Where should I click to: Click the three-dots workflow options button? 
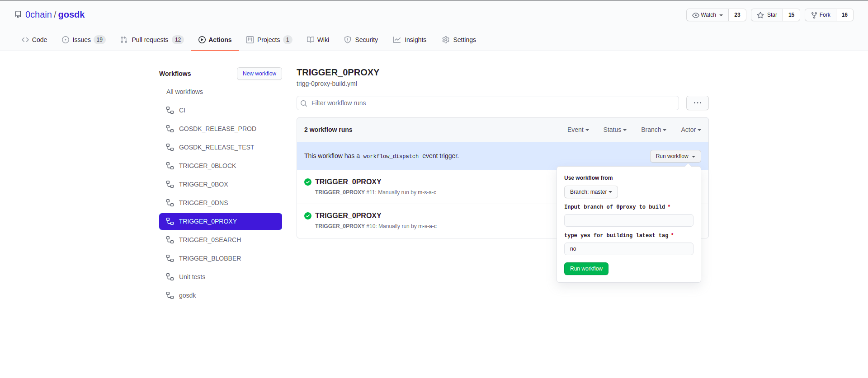coord(698,103)
